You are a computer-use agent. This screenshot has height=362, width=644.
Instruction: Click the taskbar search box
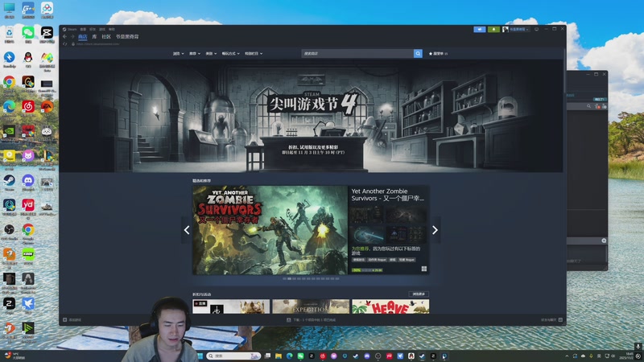tap(233, 356)
